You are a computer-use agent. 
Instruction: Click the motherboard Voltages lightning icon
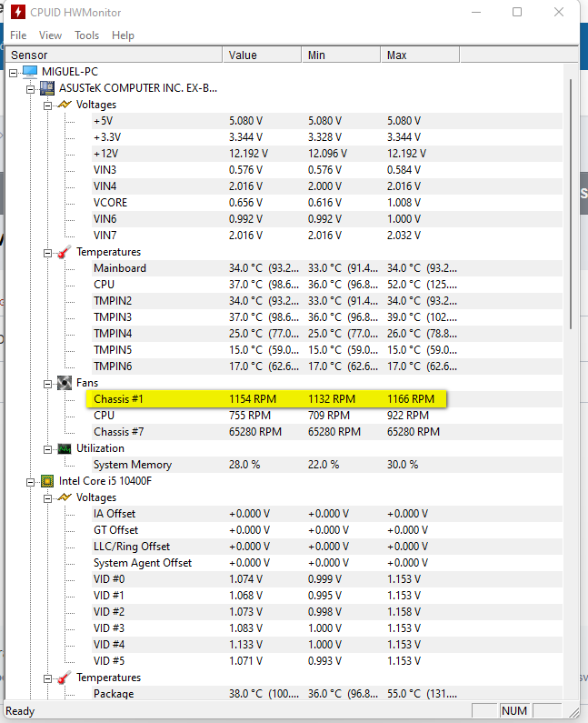65,105
